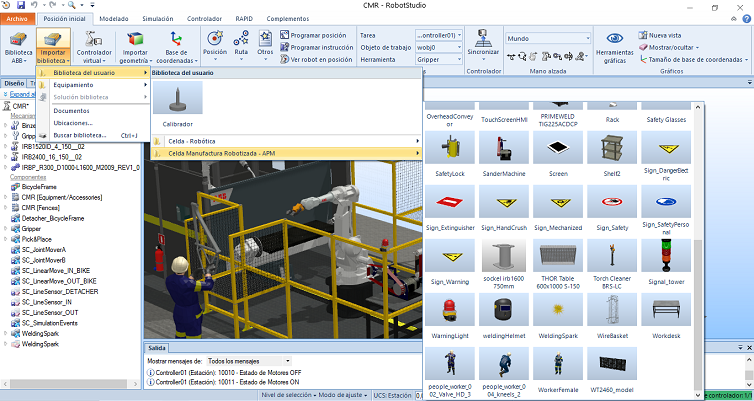Open the Ruta tool

(x=241, y=46)
